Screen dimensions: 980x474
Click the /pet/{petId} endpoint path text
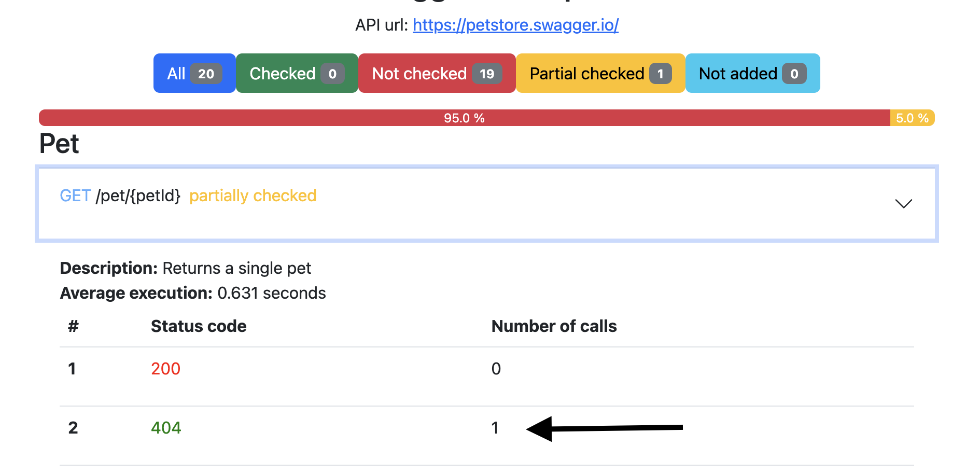(x=138, y=196)
